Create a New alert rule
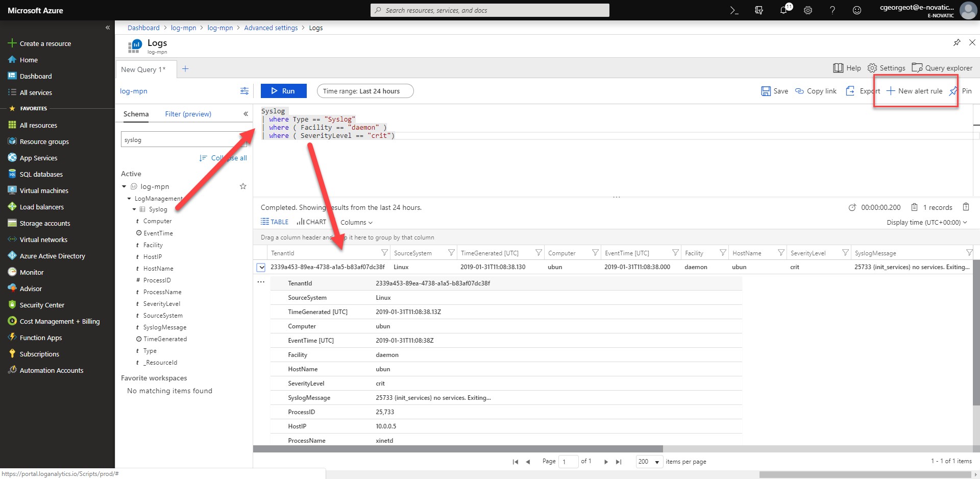This screenshot has height=479, width=980. (914, 91)
